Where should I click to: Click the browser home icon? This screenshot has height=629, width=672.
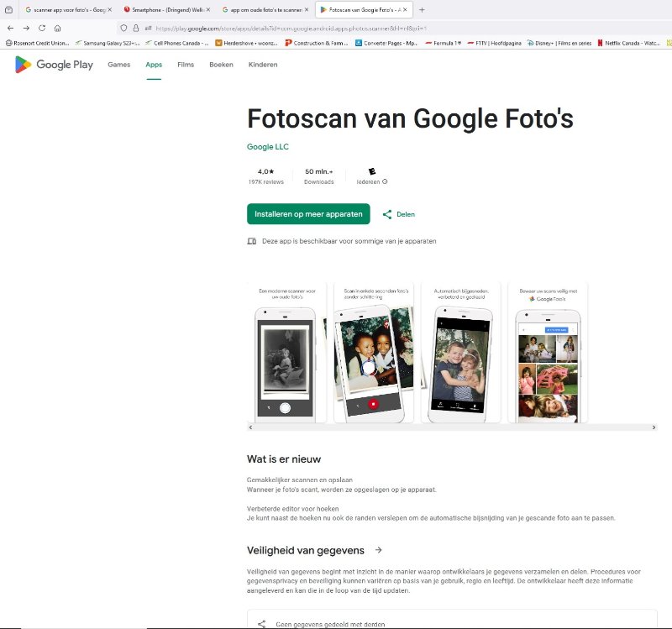[57, 28]
